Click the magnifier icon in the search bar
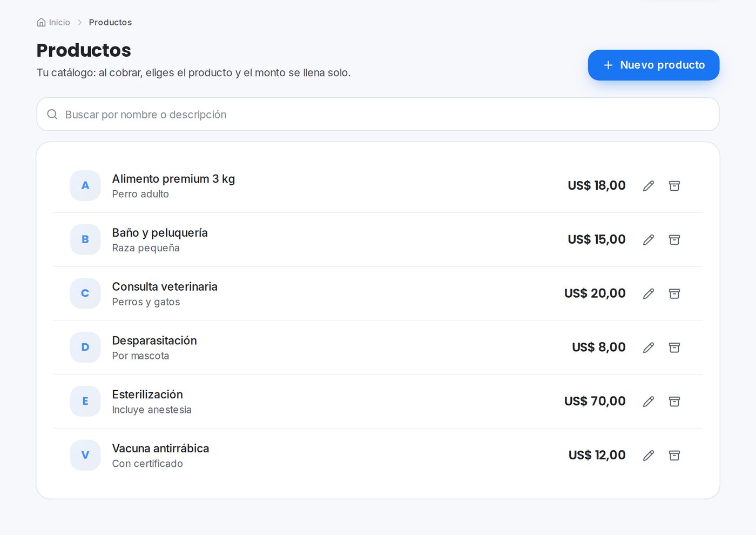This screenshot has width=756, height=535. 52,114
